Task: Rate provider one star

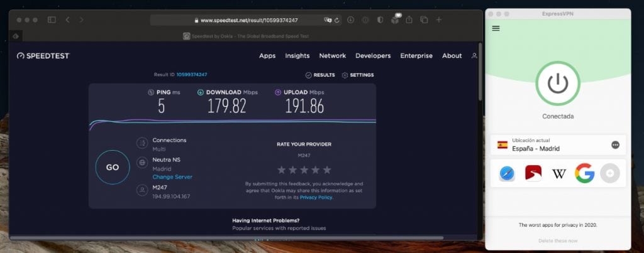Action: pyautogui.click(x=281, y=170)
